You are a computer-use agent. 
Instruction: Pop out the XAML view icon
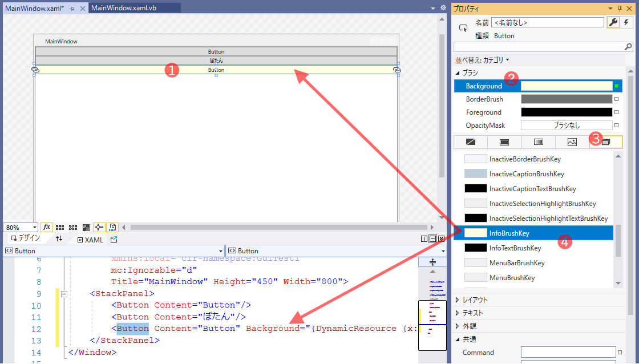click(x=114, y=239)
